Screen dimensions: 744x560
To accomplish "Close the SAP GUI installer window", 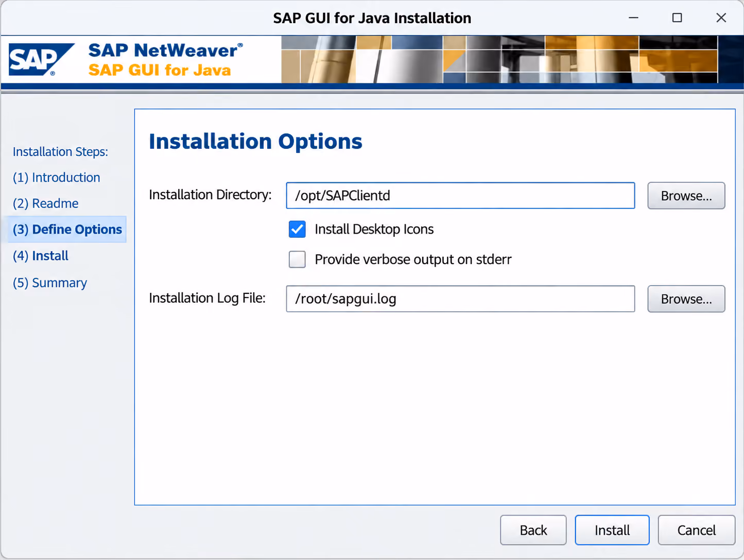I will 721,18.
